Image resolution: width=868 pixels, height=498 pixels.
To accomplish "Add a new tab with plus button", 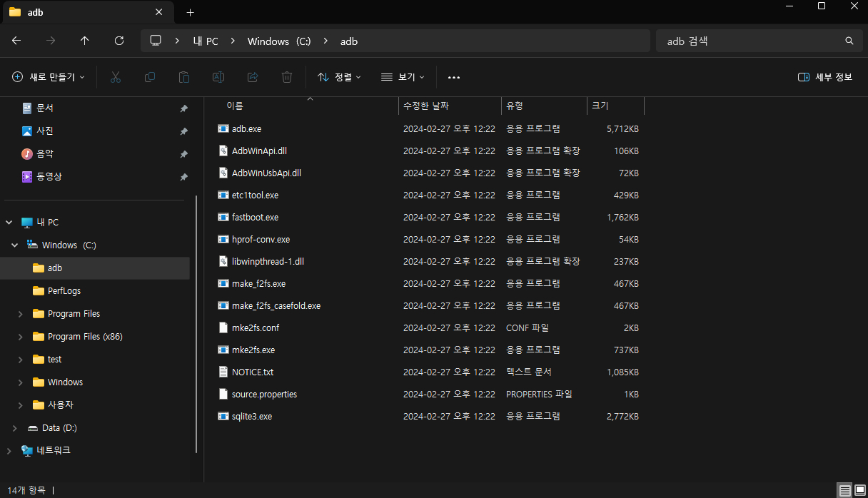I will coord(190,12).
